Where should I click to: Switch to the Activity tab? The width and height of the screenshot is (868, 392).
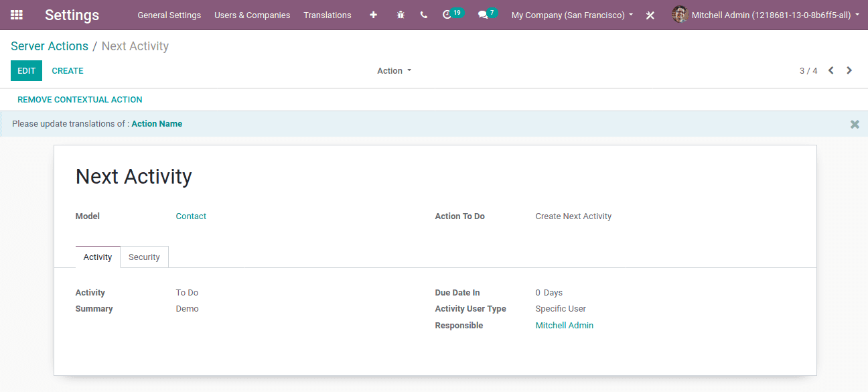click(98, 257)
